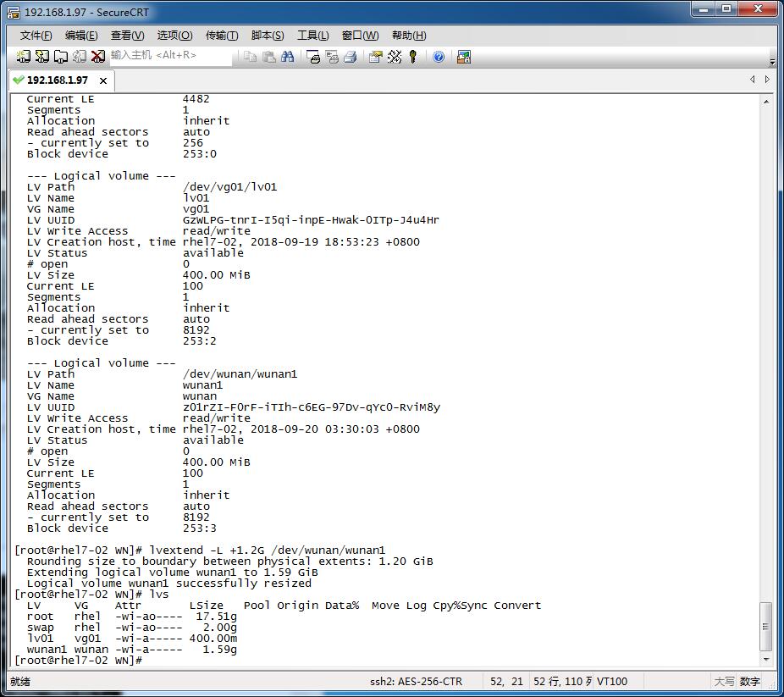Click the 'successfully resized' output line
Image resolution: width=784 pixels, height=697 pixels.
[169, 584]
